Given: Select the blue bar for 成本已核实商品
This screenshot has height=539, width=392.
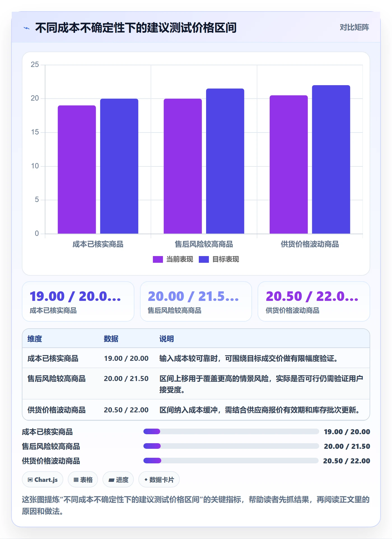Looking at the screenshot, I should [119, 166].
